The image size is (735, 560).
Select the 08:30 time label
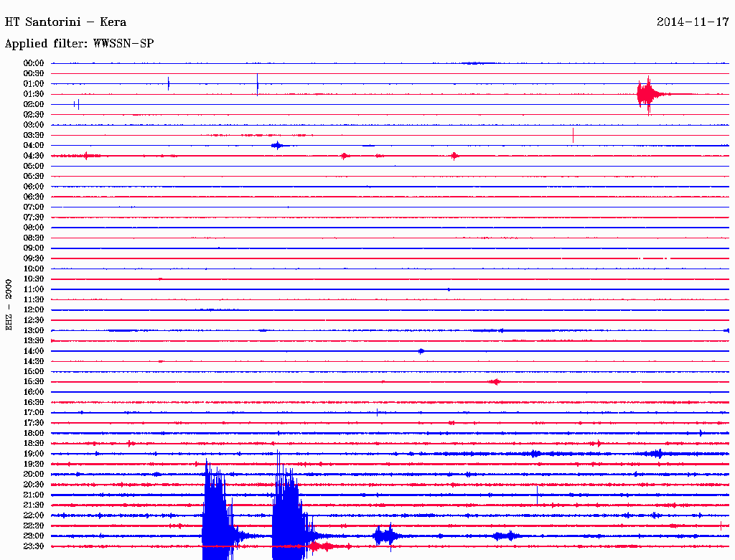click(x=34, y=238)
